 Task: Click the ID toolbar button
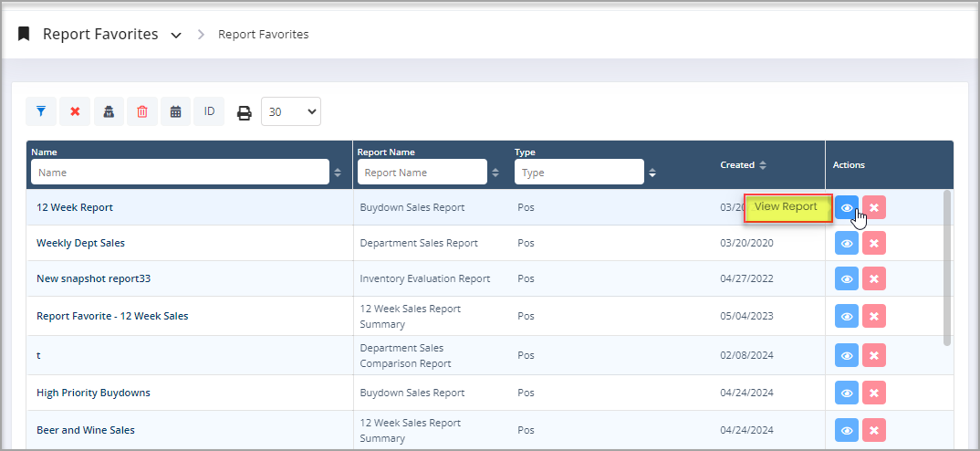[x=209, y=111]
